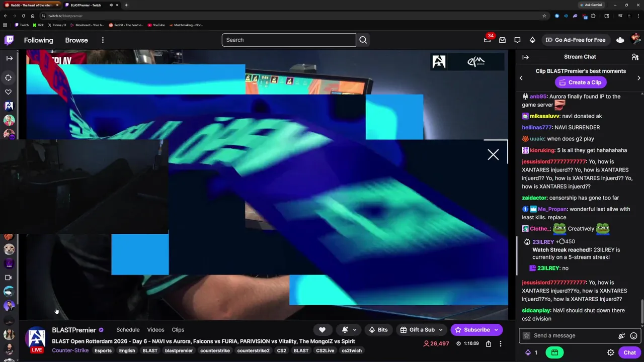Go to the previous clip prompt arrow
This screenshot has width=644, height=362.
click(x=521, y=78)
